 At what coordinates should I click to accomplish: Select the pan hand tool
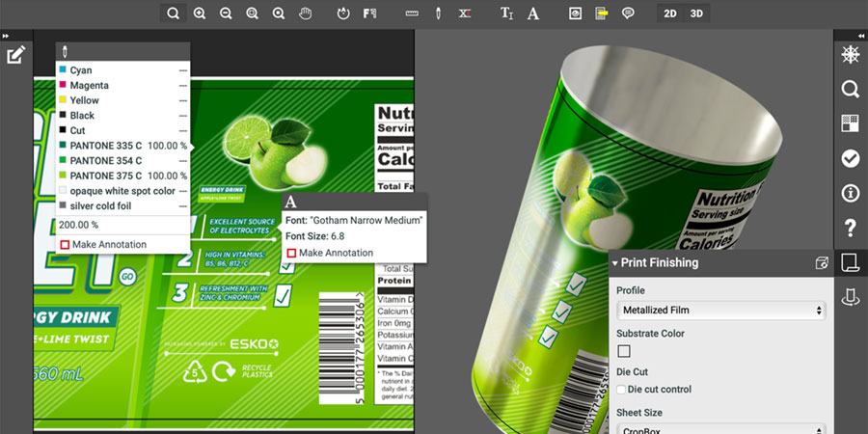306,14
